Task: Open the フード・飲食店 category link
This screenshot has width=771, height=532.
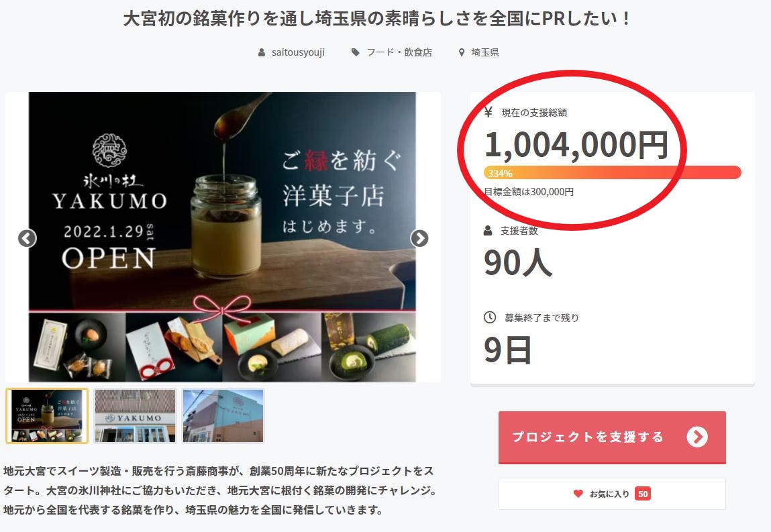Action: coord(399,52)
